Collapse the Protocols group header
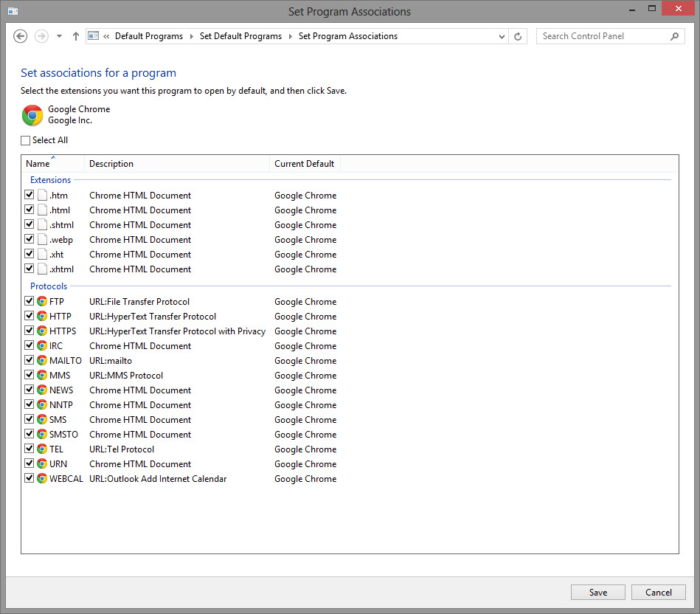 pos(49,286)
